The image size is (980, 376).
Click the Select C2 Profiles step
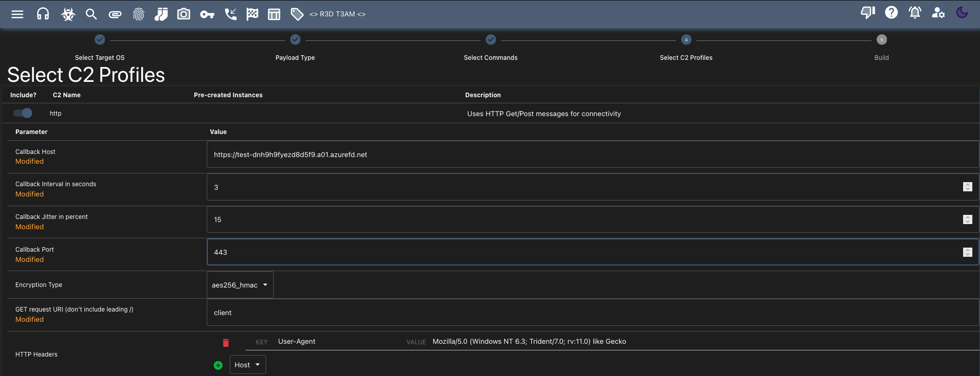686,48
